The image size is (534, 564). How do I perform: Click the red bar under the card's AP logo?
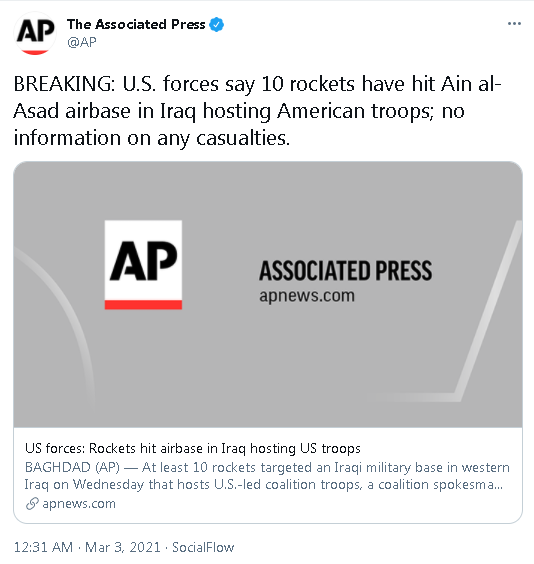coord(143,305)
